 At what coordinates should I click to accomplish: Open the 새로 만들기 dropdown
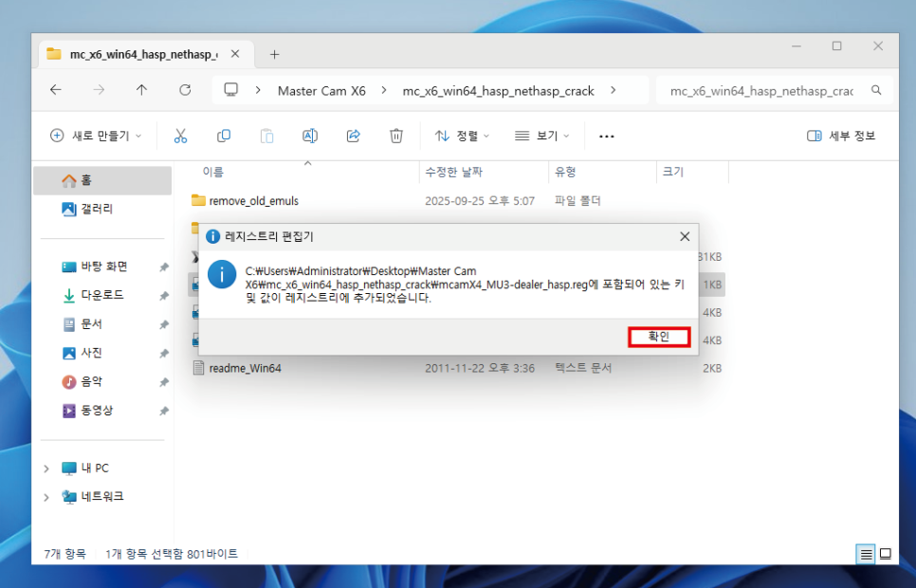pos(97,137)
